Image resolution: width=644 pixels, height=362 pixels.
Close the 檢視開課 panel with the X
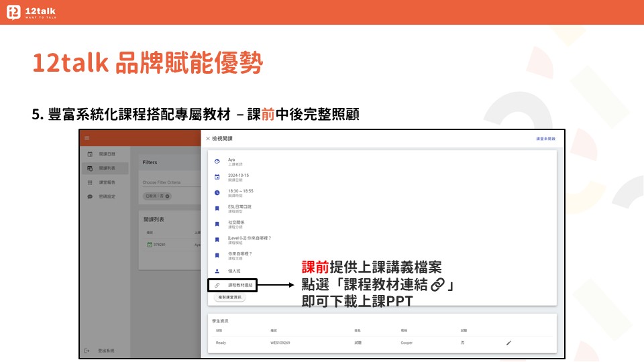point(208,139)
